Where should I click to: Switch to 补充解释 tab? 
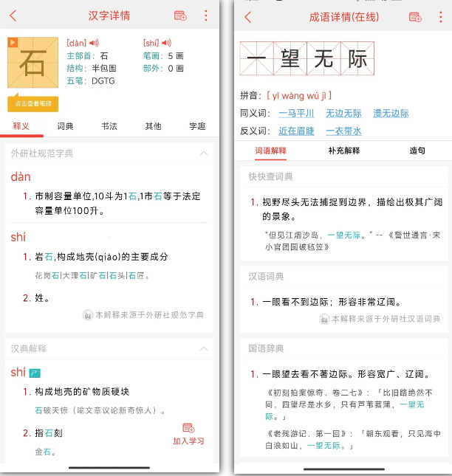tap(343, 151)
